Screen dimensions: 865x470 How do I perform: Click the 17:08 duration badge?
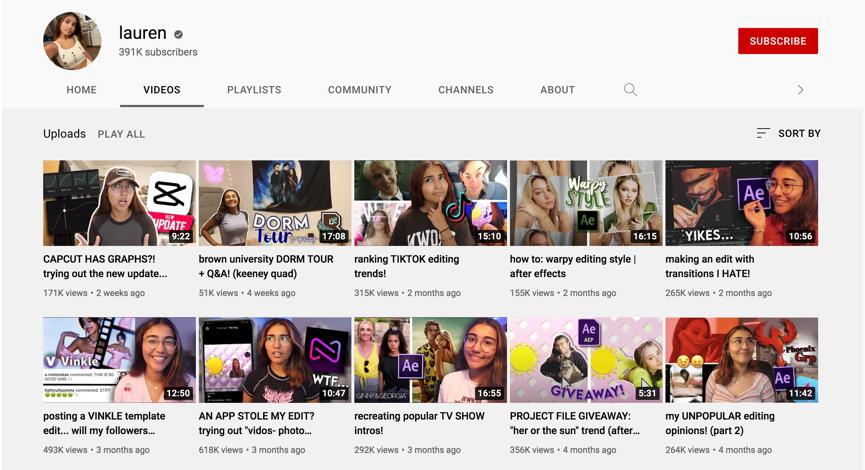(x=333, y=236)
